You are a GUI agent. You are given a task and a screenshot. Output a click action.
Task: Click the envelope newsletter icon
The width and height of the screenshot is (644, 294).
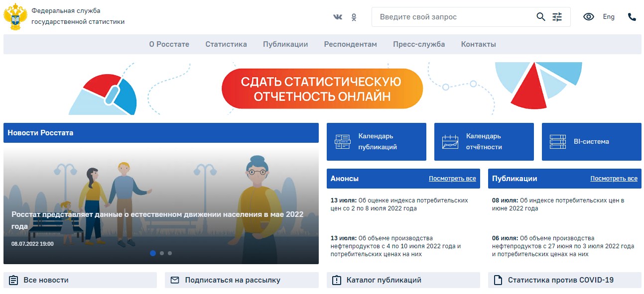click(x=175, y=280)
